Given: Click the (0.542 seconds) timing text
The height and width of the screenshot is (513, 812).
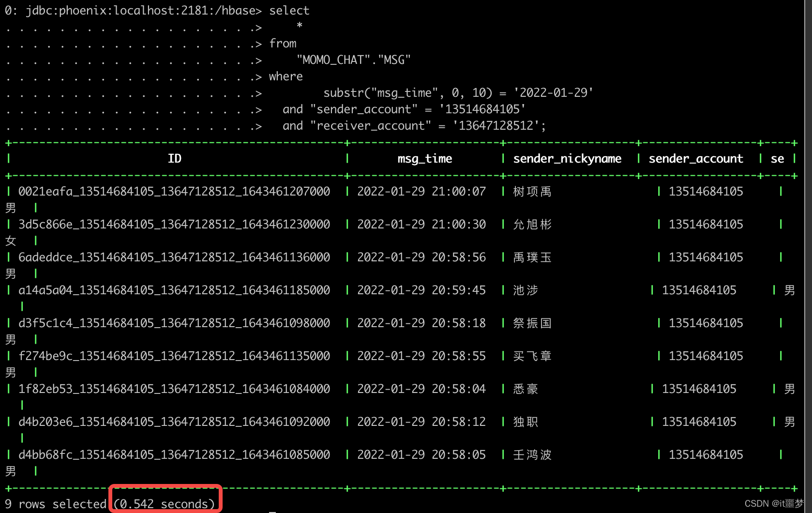Looking at the screenshot, I should (x=165, y=504).
